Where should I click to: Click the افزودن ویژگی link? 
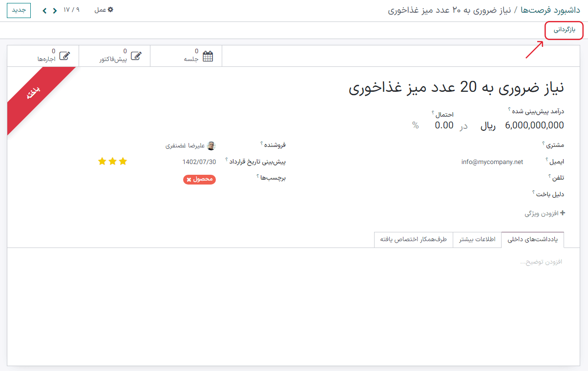[x=544, y=213]
